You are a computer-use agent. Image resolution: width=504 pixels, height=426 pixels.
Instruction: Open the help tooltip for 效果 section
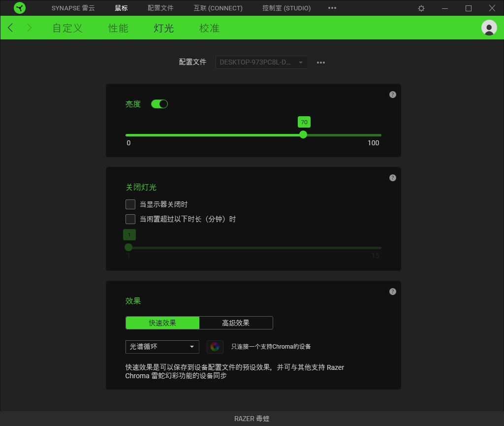coord(392,292)
